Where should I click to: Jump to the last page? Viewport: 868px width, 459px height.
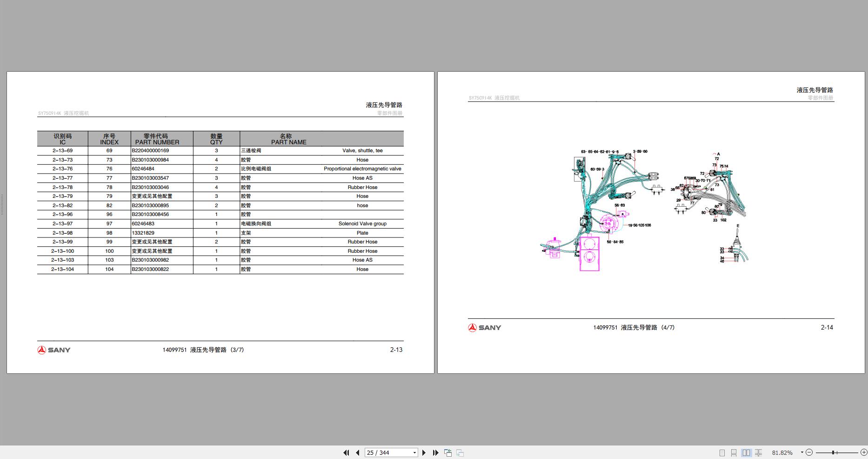click(435, 452)
